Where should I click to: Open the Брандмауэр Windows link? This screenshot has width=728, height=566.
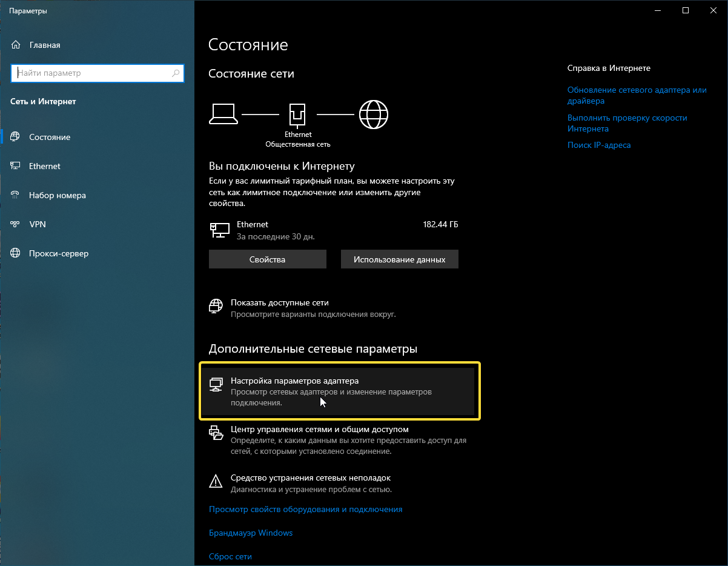[x=251, y=533]
